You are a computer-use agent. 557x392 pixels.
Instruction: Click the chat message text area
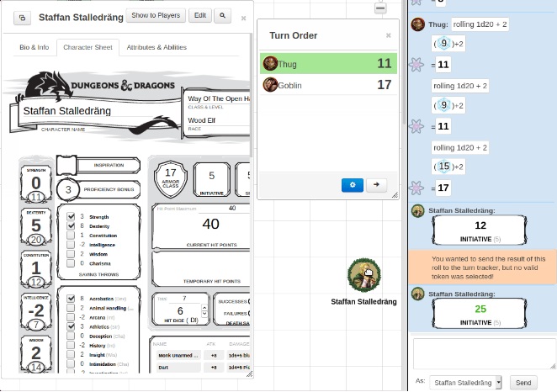[x=485, y=353]
